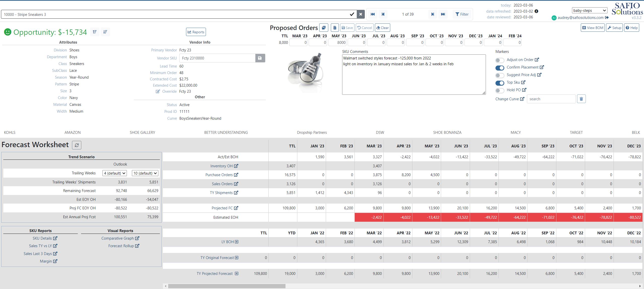Image resolution: width=644 pixels, height=289 pixels.
Task: Click the Override edit pencil icon
Action: tap(157, 91)
